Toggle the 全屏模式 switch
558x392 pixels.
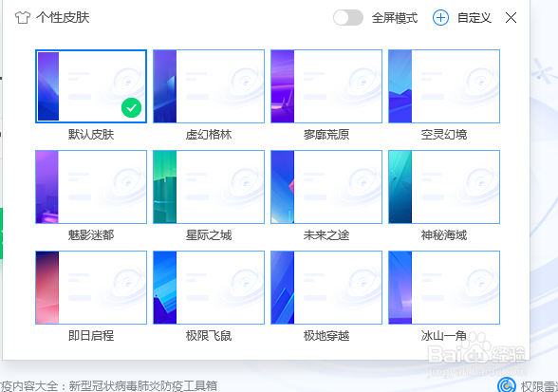(348, 17)
